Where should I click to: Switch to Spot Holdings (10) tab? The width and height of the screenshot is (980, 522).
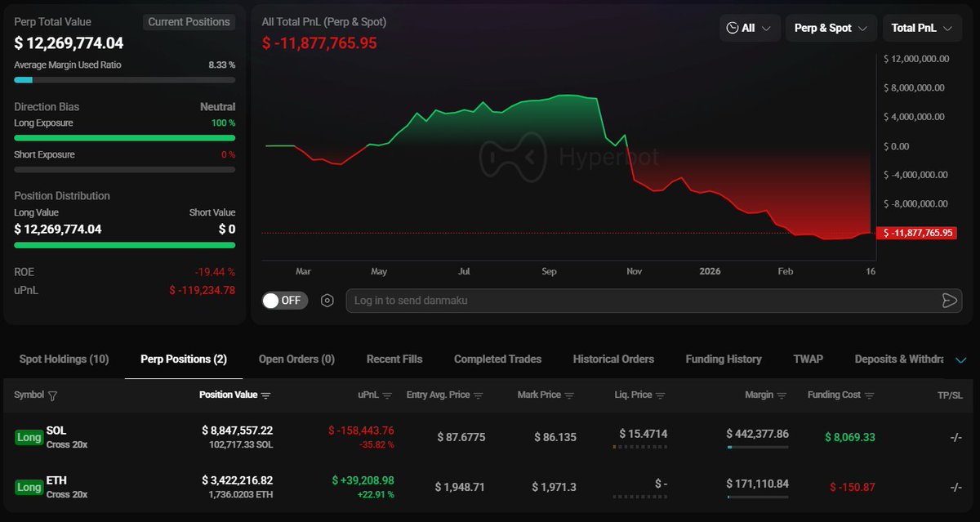coord(64,359)
